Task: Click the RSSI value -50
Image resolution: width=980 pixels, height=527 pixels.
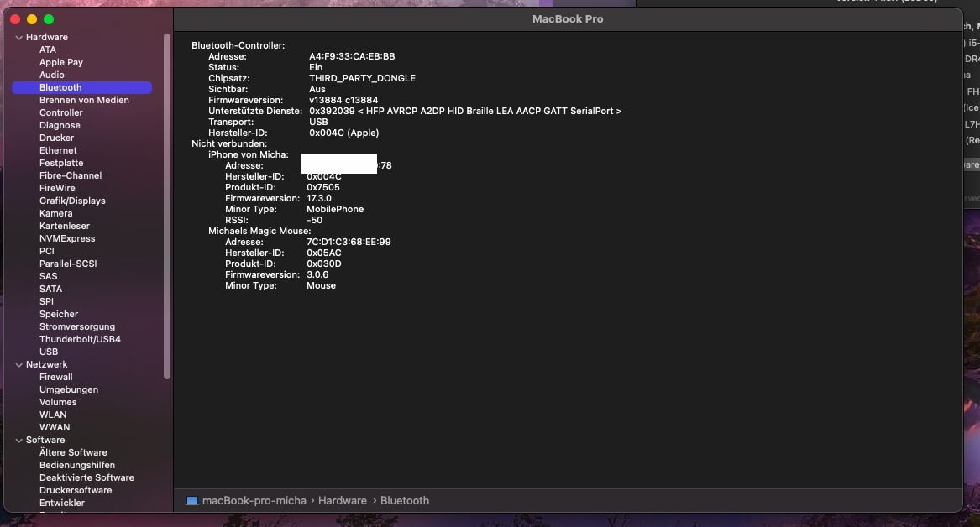Action: tap(314, 221)
